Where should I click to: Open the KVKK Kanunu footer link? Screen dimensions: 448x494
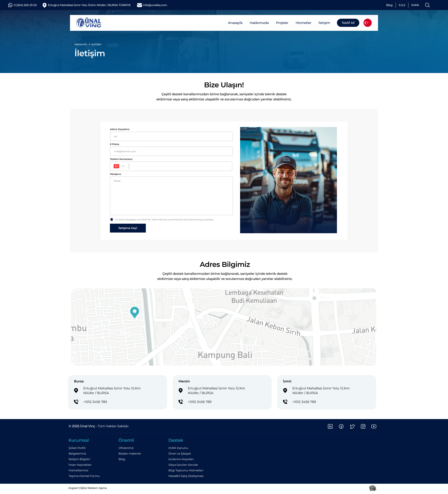tap(178, 448)
